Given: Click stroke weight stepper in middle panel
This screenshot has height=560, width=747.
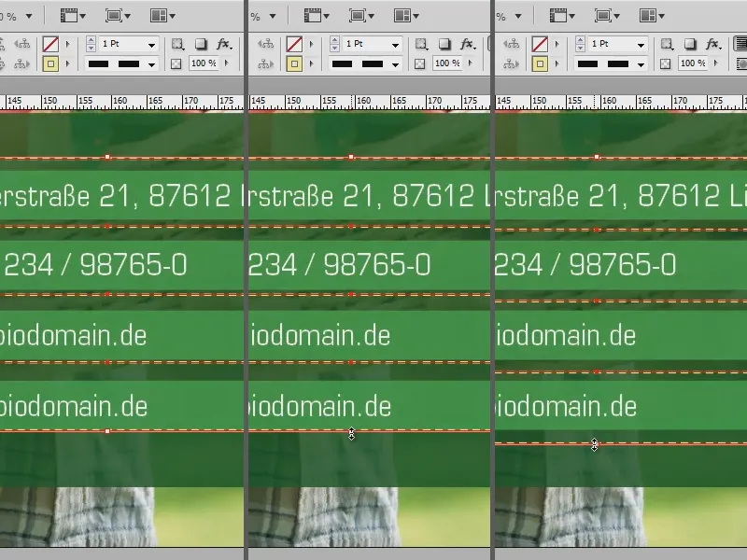Looking at the screenshot, I should [334, 44].
